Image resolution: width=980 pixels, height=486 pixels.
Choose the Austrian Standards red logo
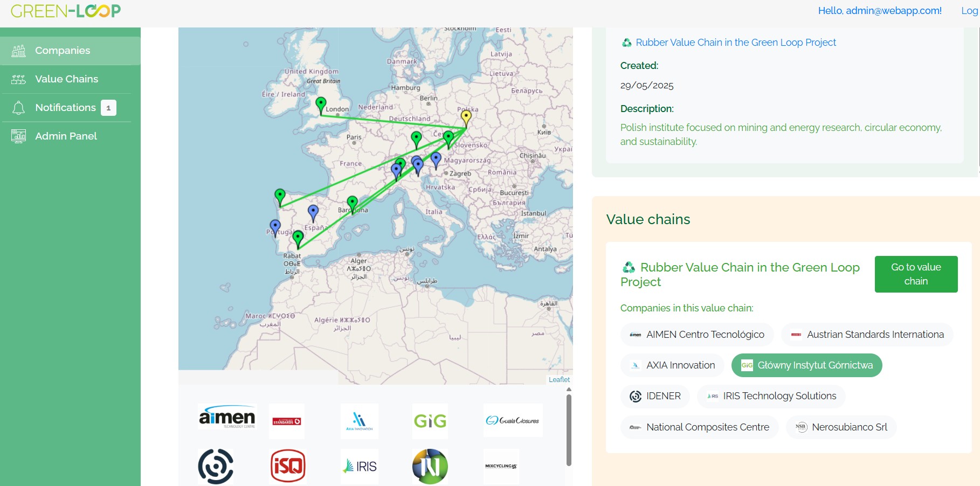(287, 421)
